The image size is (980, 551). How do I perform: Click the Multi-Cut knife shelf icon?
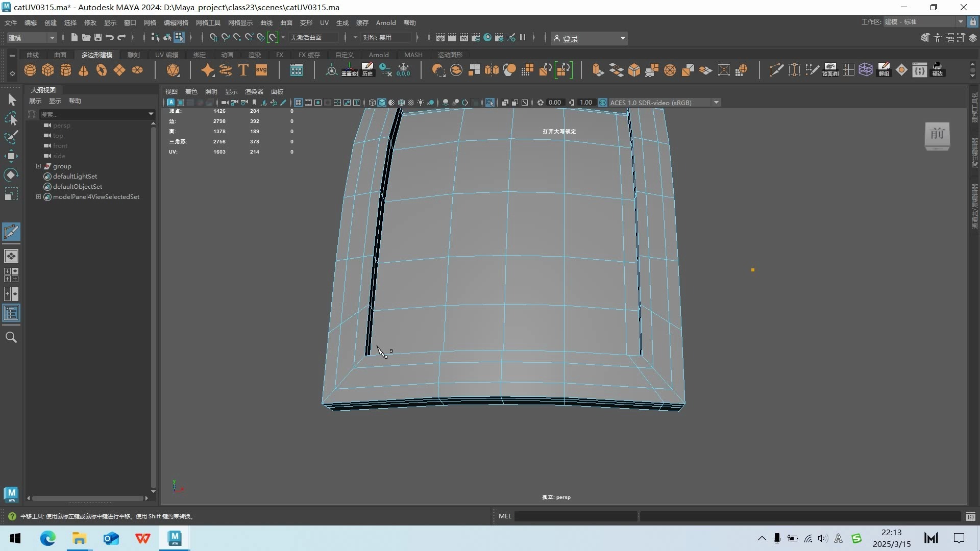776,70
